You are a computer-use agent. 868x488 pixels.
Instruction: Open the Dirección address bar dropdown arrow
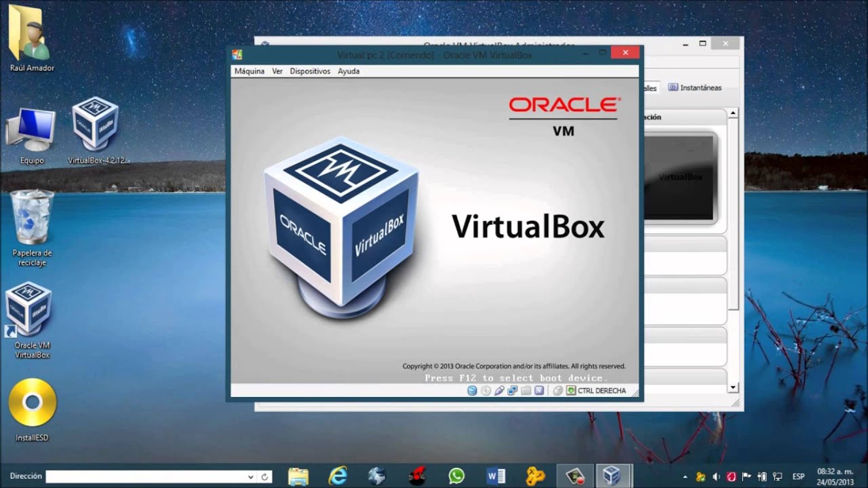(251, 476)
